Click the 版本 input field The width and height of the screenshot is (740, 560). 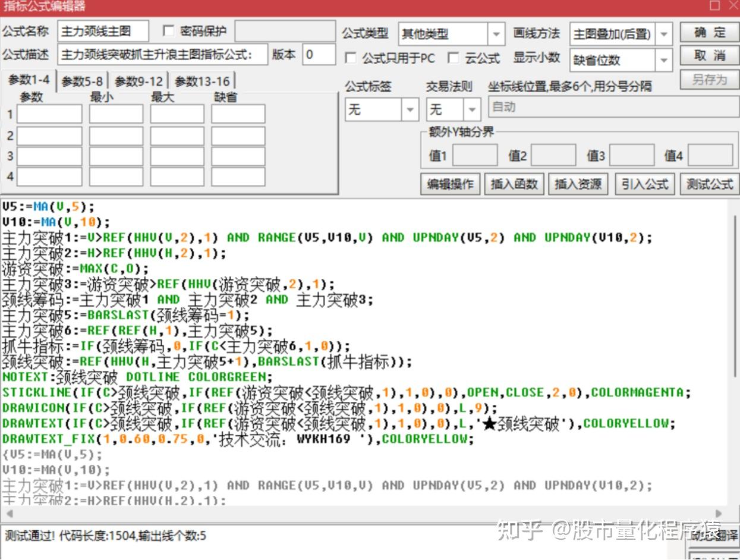pos(319,55)
